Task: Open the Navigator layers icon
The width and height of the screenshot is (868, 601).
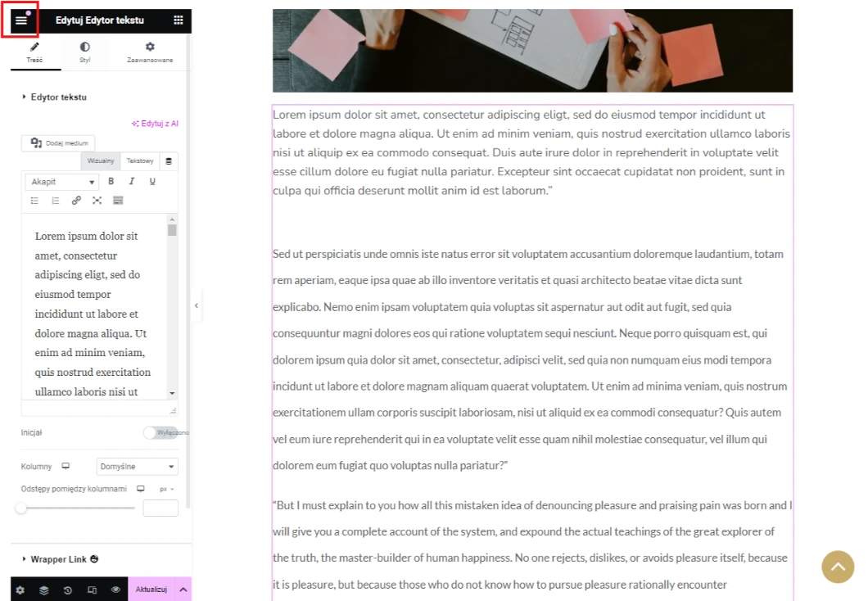Action: [43, 590]
